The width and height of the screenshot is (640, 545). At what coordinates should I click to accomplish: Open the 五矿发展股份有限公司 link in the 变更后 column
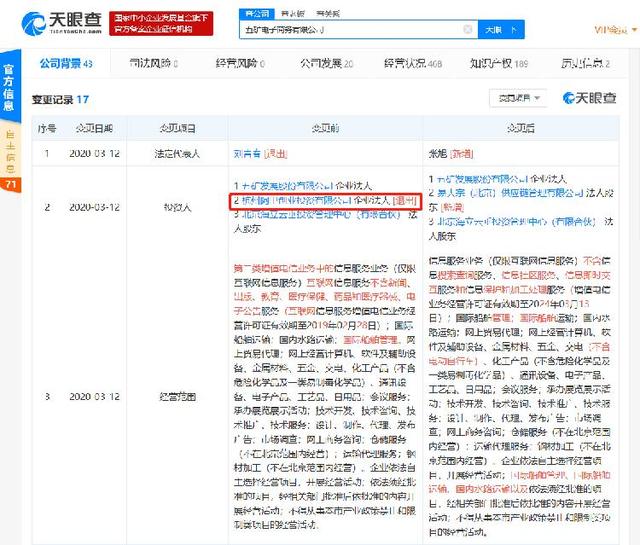click(482, 178)
